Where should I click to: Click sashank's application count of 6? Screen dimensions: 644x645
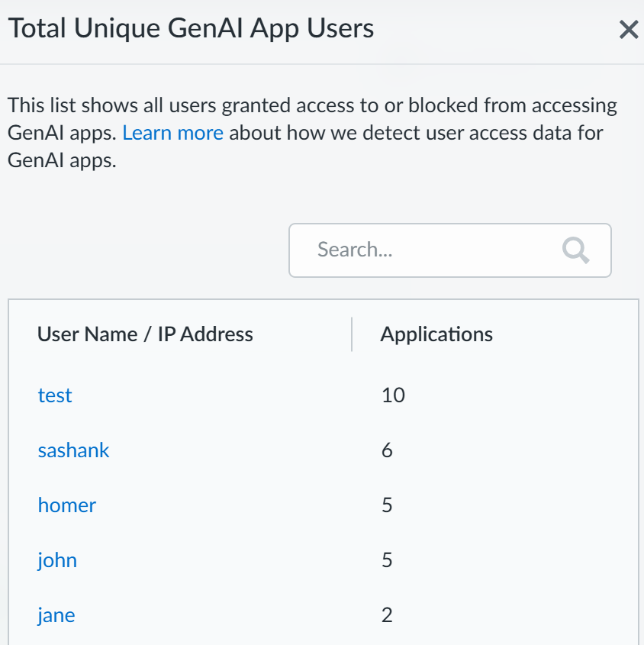387,450
